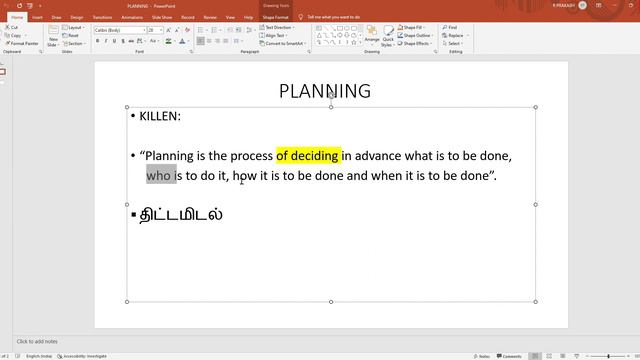640x360 pixels.
Task: Click the notes area placeholder
Action: [37, 341]
